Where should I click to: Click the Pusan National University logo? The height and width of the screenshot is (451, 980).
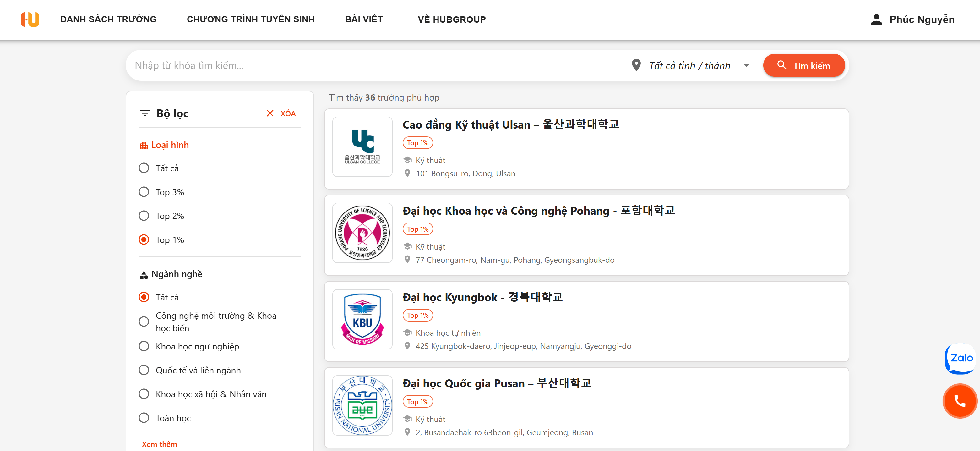coord(362,405)
